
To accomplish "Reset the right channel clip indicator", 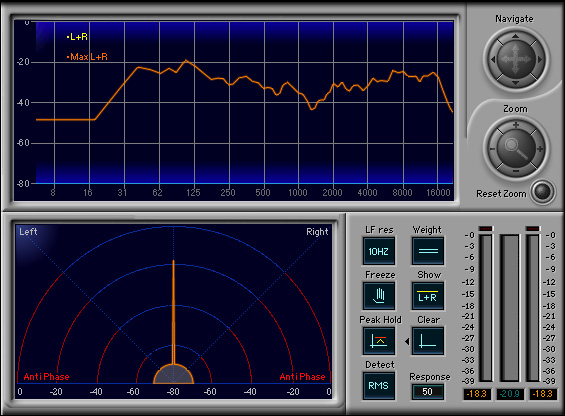I will (x=533, y=229).
